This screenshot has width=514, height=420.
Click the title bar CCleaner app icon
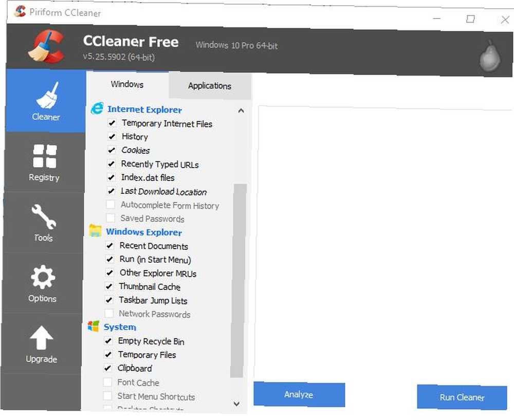[20, 11]
